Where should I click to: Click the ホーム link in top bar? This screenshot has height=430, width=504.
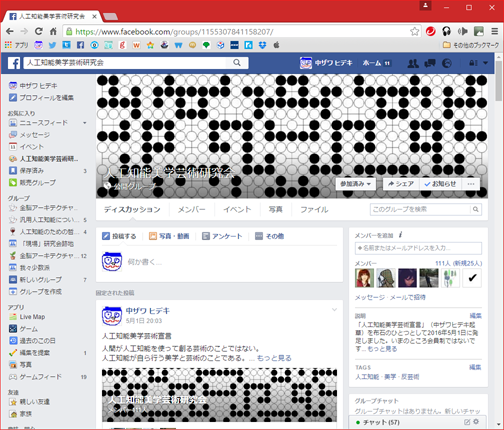371,63
